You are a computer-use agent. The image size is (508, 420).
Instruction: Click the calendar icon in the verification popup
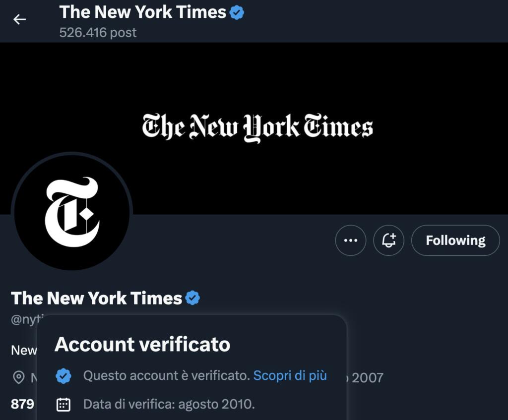coord(63,405)
